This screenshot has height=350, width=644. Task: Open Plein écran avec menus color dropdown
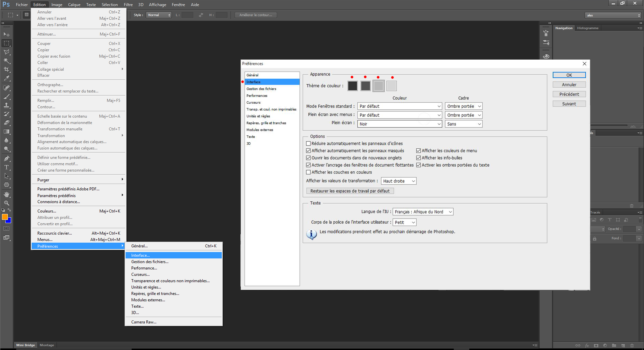point(400,115)
